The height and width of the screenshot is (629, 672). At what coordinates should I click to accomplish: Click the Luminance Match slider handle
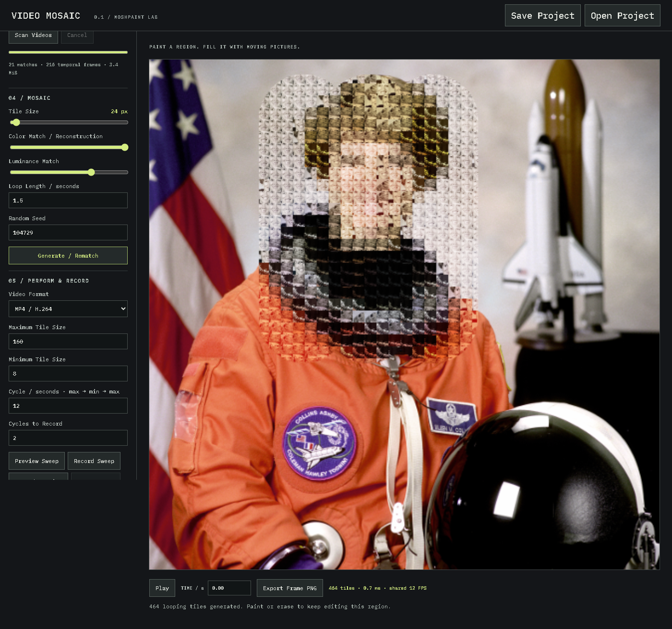coord(91,172)
